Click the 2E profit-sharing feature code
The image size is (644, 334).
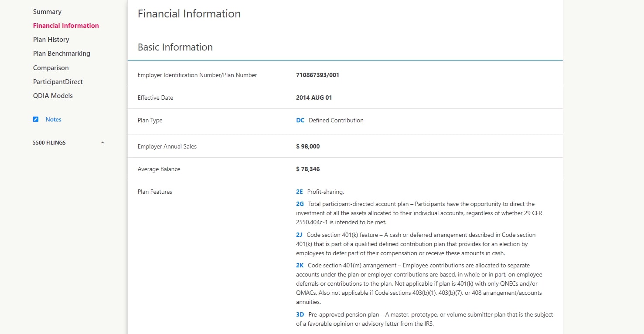[300, 192]
